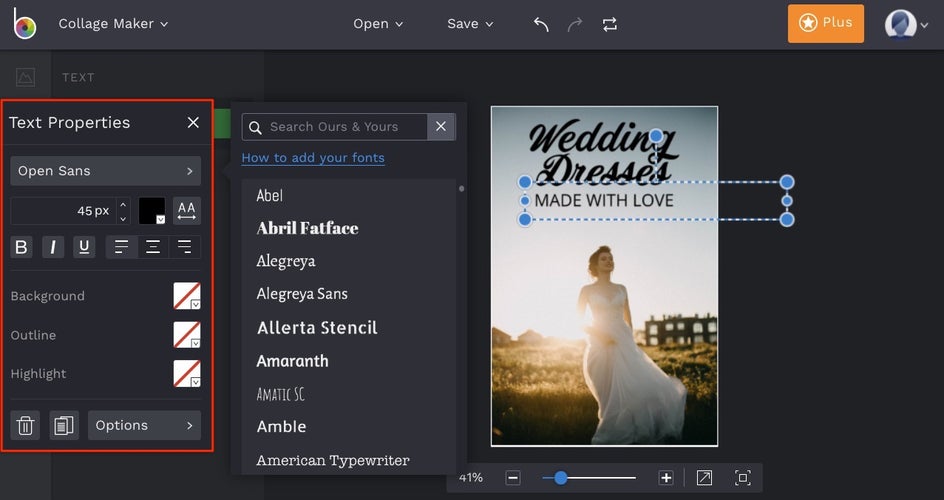Expand the Collage Maker dropdown

coord(113,24)
